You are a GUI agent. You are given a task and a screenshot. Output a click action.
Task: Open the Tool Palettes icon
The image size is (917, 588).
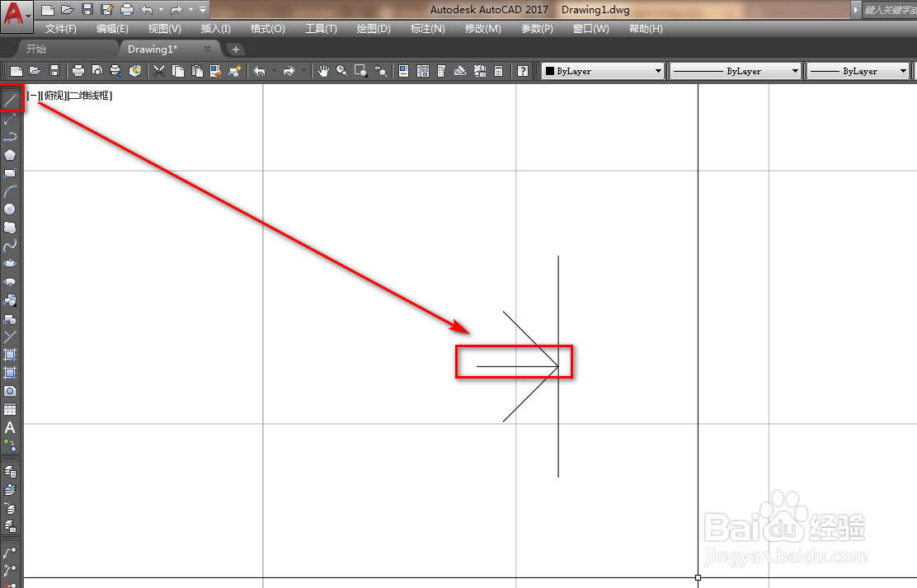point(441,72)
